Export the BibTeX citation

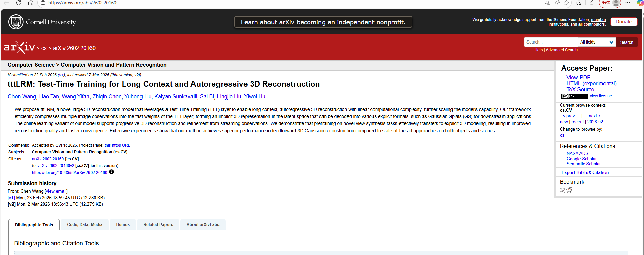[585, 172]
